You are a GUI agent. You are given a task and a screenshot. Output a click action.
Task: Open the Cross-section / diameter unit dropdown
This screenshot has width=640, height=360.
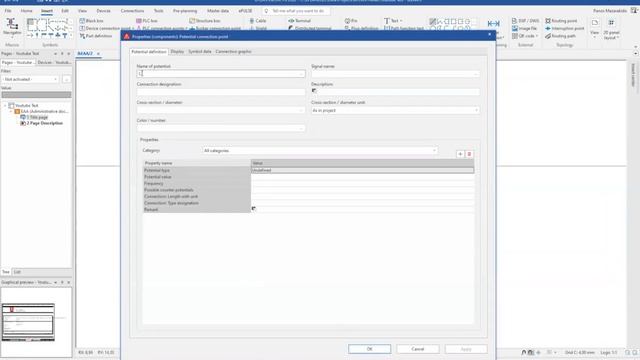476,110
